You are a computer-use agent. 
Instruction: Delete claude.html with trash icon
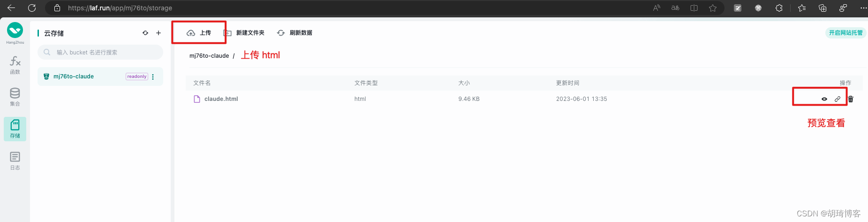tap(851, 99)
